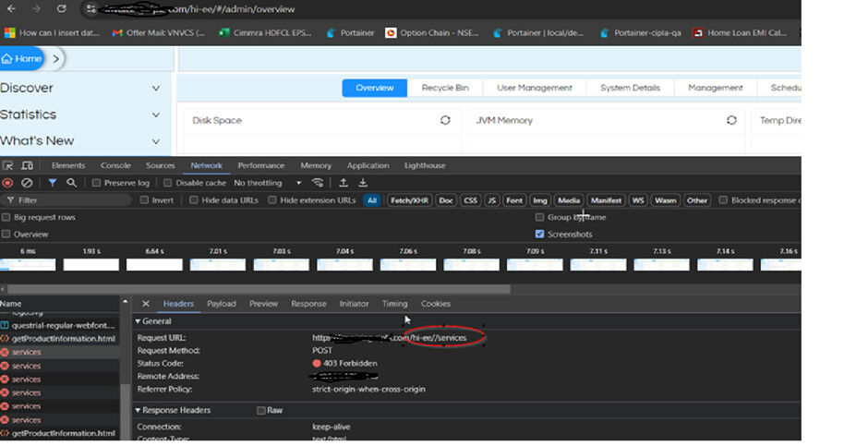
Task: Select the Overview admin button
Action: pyautogui.click(x=375, y=88)
